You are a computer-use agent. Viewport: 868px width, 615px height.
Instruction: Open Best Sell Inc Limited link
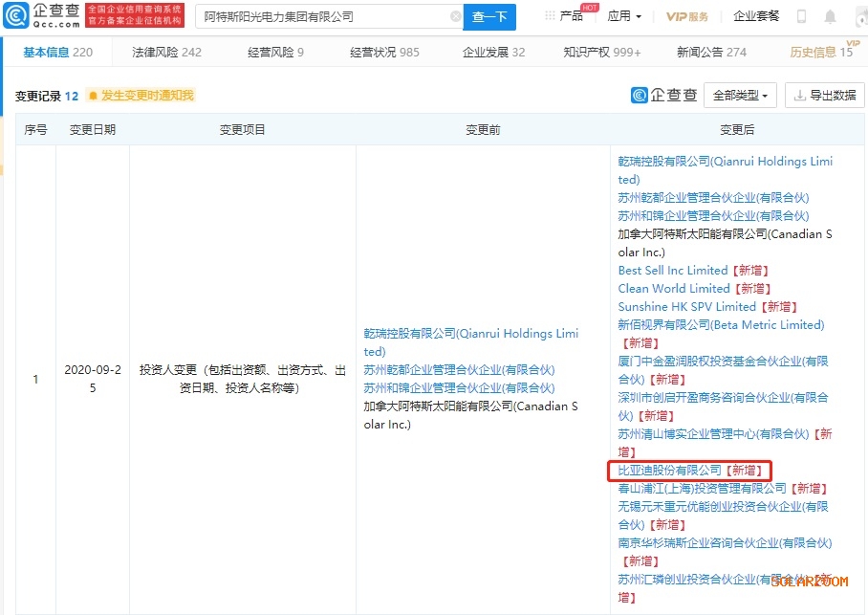673,271
